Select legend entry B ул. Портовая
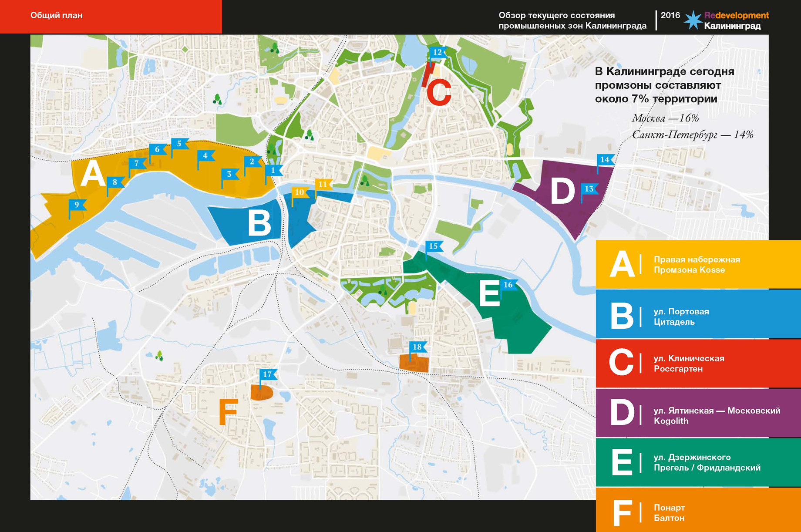The height and width of the screenshot is (532, 801). click(698, 314)
